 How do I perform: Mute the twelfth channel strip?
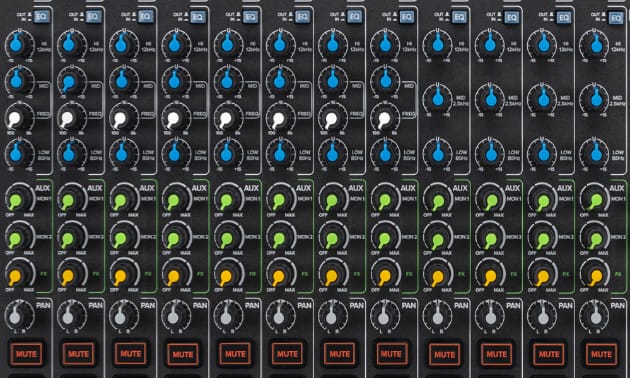[601, 354]
